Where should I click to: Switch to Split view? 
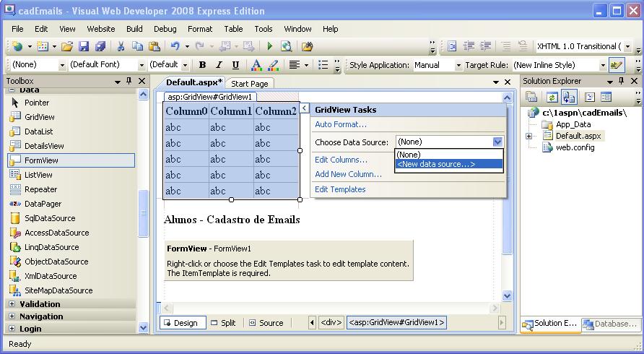223,323
